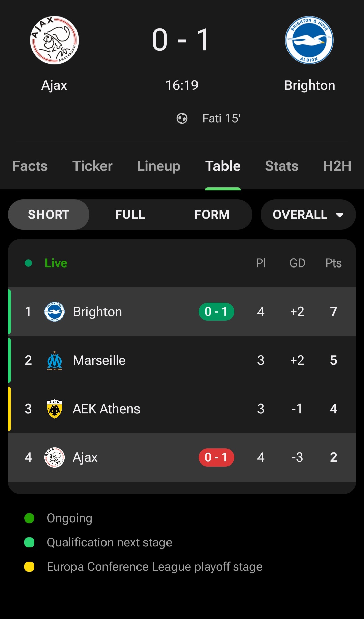Switch to the FULL table view

tap(130, 215)
